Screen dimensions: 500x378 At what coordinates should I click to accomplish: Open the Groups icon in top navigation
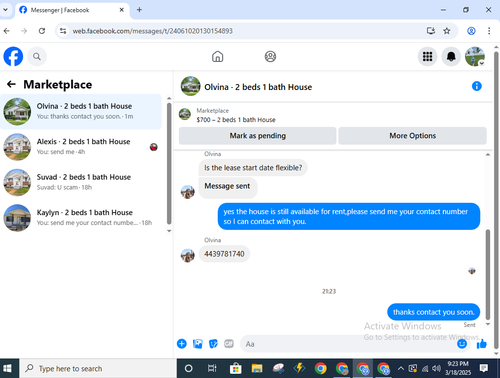pyautogui.click(x=270, y=56)
